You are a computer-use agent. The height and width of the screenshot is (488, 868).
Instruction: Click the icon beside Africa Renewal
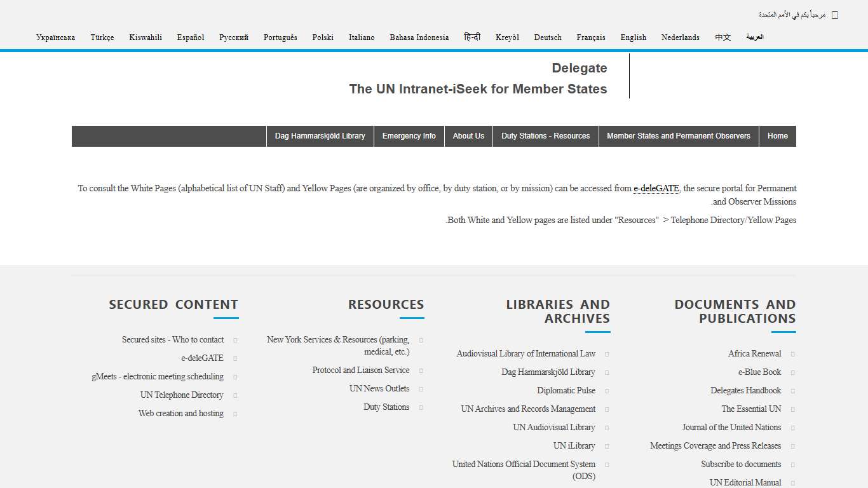[x=792, y=353]
